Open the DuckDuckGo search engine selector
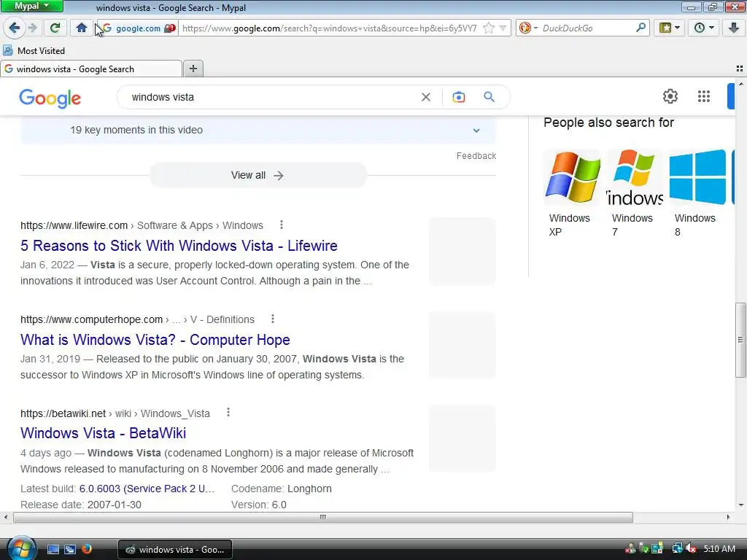 [528, 28]
